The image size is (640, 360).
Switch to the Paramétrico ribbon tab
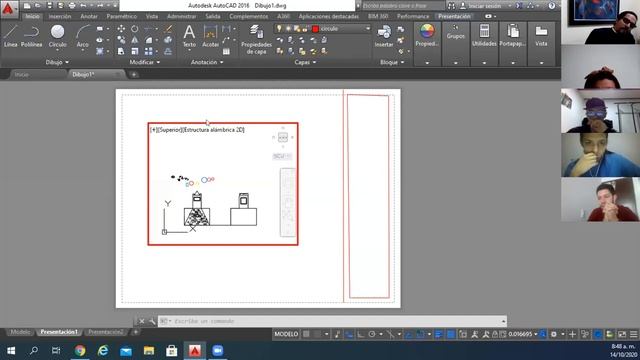tap(122, 16)
